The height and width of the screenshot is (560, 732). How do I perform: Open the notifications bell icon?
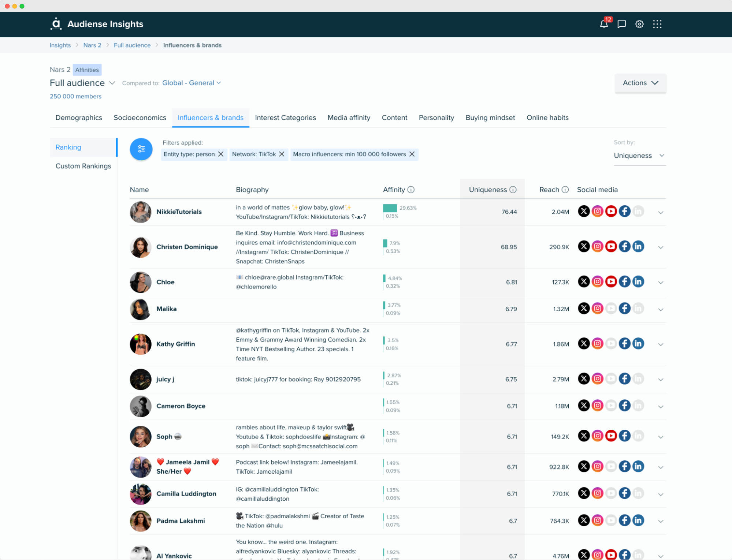(604, 24)
